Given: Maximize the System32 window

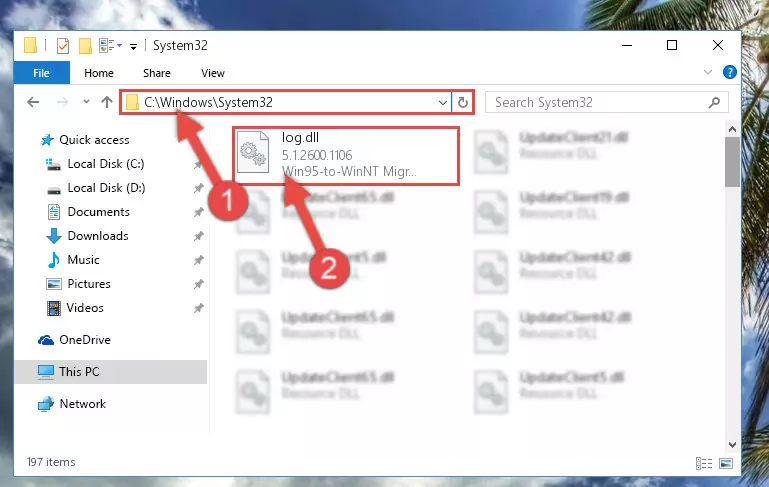Looking at the screenshot, I should pos(672,46).
